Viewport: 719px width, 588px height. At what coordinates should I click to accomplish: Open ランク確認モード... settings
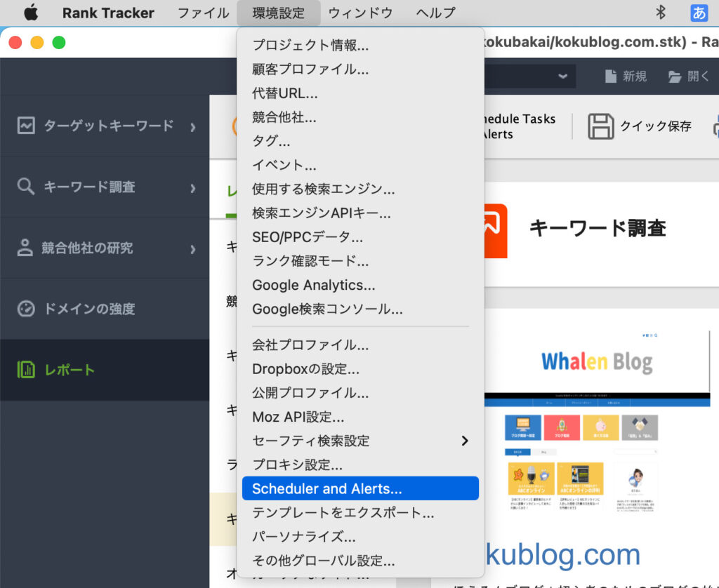tap(360, 261)
